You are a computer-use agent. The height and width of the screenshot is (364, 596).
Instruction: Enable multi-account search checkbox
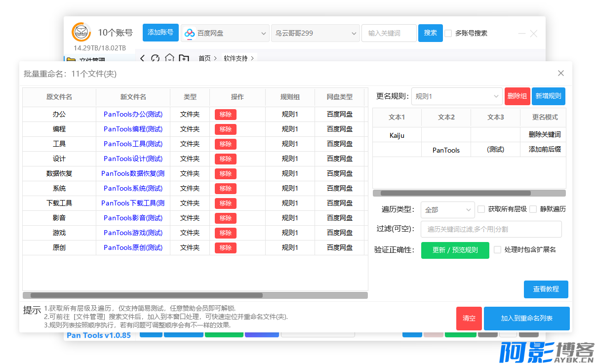tap(448, 33)
